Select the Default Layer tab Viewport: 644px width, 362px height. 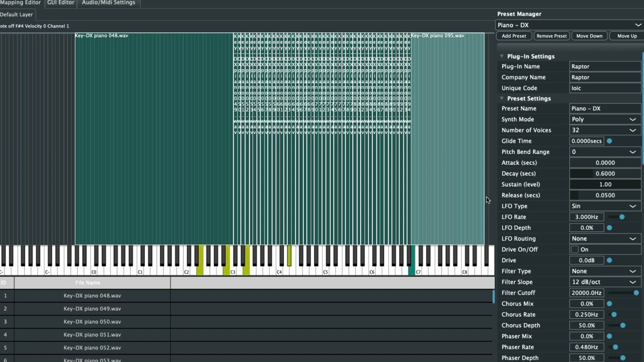pos(17,15)
